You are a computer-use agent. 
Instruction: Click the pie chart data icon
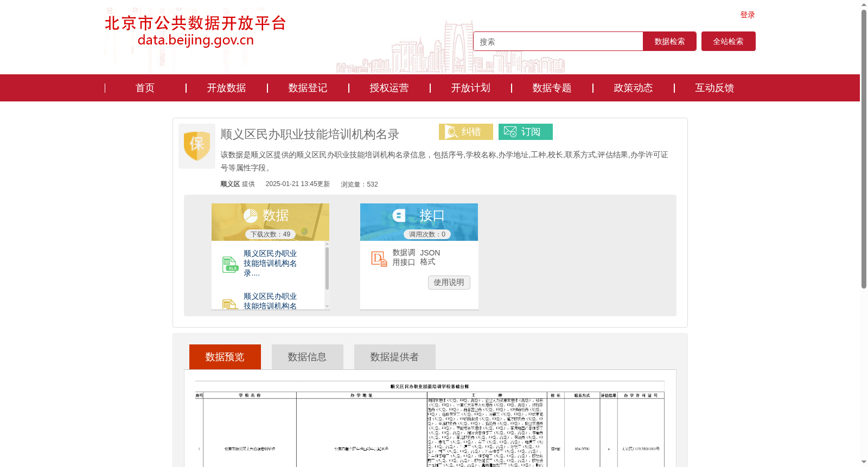(251, 216)
